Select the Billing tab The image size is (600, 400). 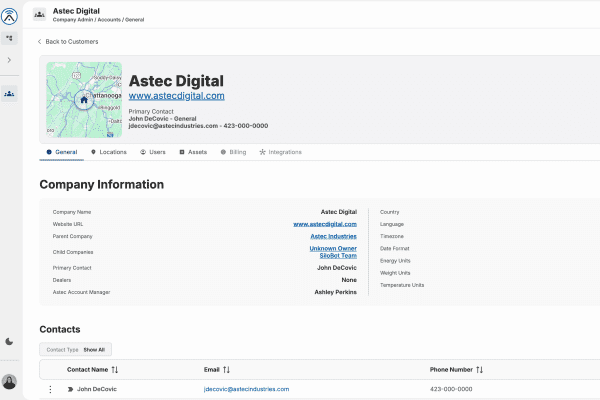pyautogui.click(x=233, y=152)
